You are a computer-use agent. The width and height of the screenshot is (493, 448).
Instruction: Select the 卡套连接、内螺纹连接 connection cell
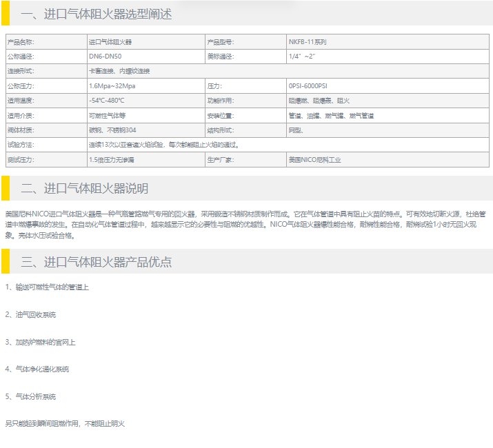[x=119, y=71]
